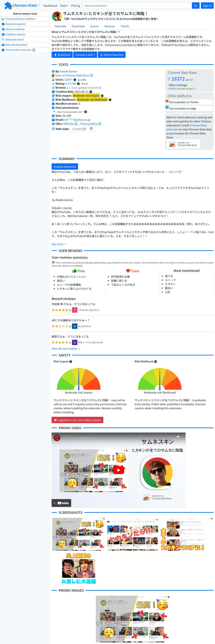This screenshot has height=644, width=215.
Task: Open Advanced search in sidebar
Action: tap(25, 40)
